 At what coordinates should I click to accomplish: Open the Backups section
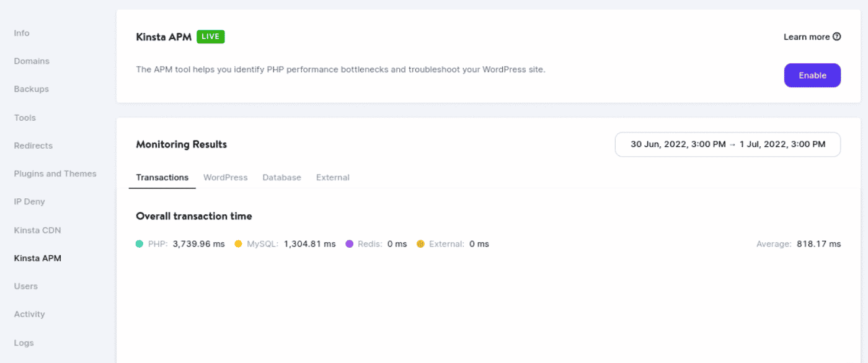coord(31,89)
